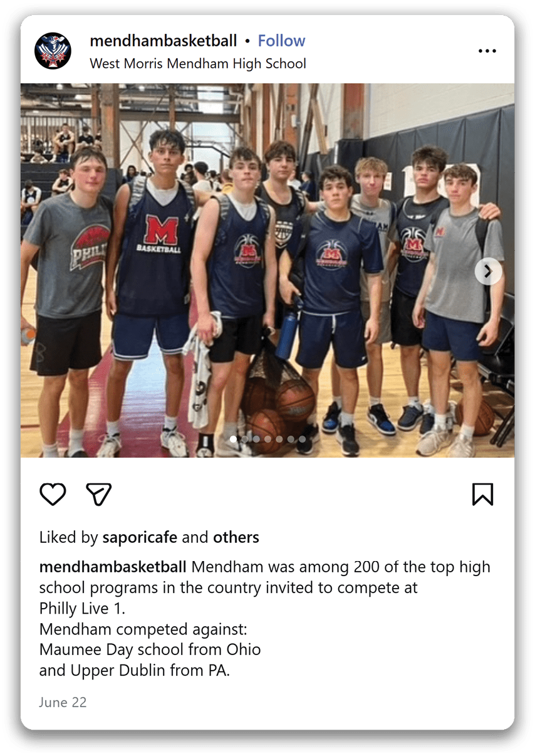Go to the next photo with arrow
The width and height of the screenshot is (535, 756).
[488, 271]
